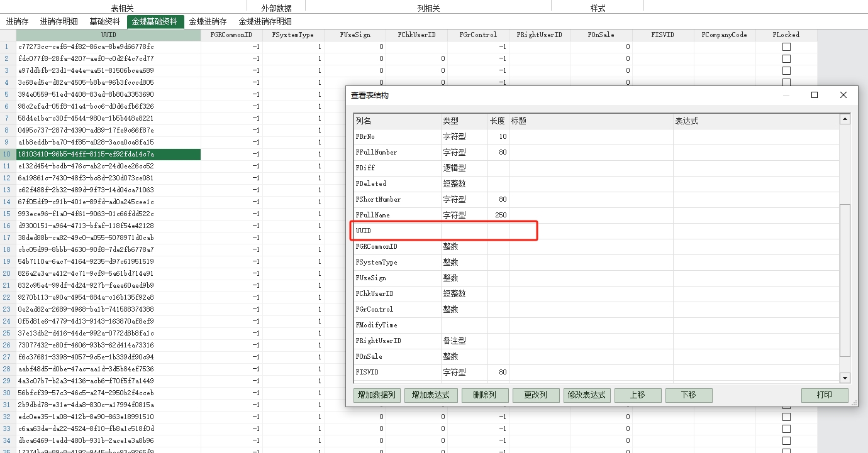Screen dimensions: 868x453
Task: Tick the FLocked checkbox in row 1
Action: (x=786, y=47)
